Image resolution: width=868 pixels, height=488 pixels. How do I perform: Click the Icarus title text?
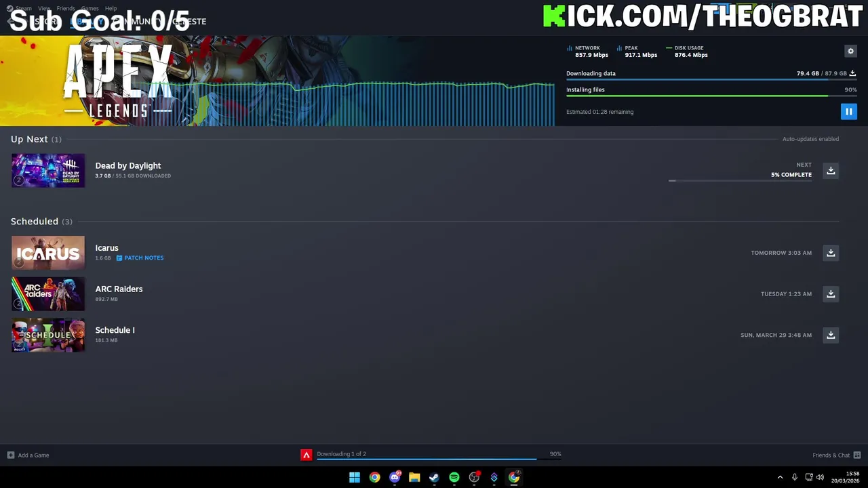coord(107,248)
